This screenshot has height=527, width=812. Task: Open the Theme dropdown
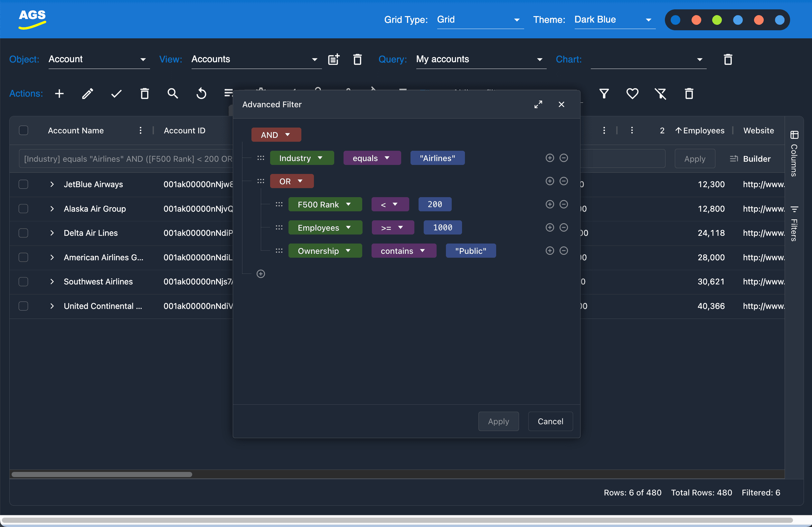(615, 20)
